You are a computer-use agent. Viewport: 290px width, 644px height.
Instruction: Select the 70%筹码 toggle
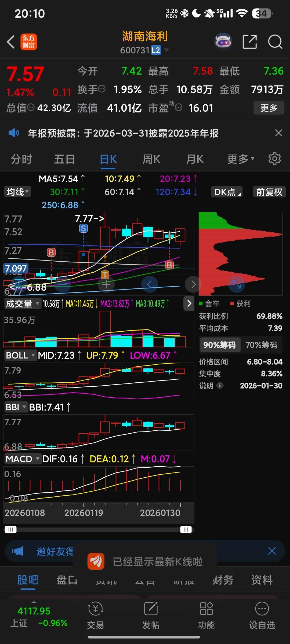point(261,345)
